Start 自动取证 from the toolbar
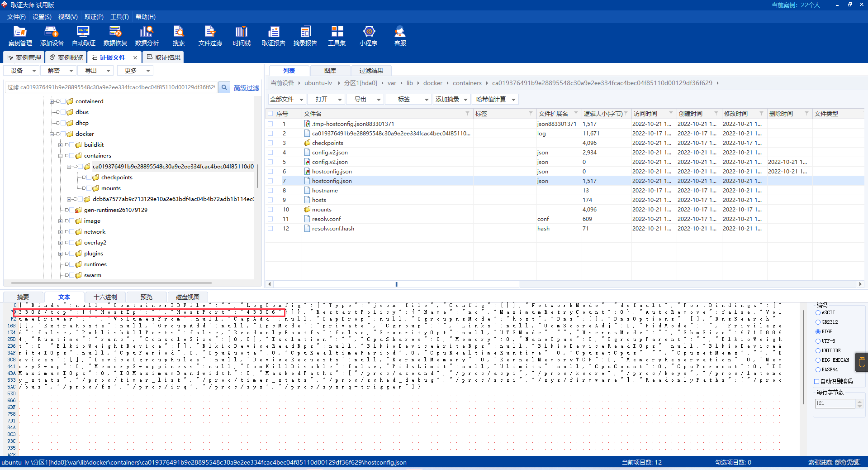The width and height of the screenshot is (868, 470). pyautogui.click(x=84, y=36)
